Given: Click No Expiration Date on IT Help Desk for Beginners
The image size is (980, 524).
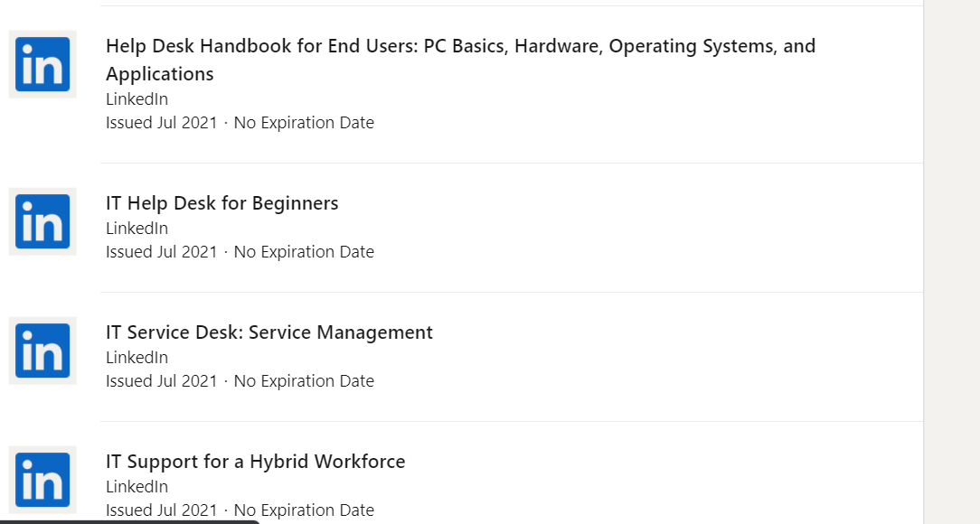Looking at the screenshot, I should click(x=304, y=252).
